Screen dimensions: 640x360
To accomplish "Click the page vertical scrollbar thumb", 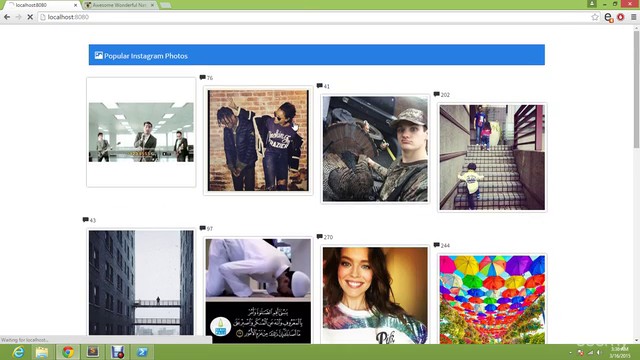I will coord(636,89).
